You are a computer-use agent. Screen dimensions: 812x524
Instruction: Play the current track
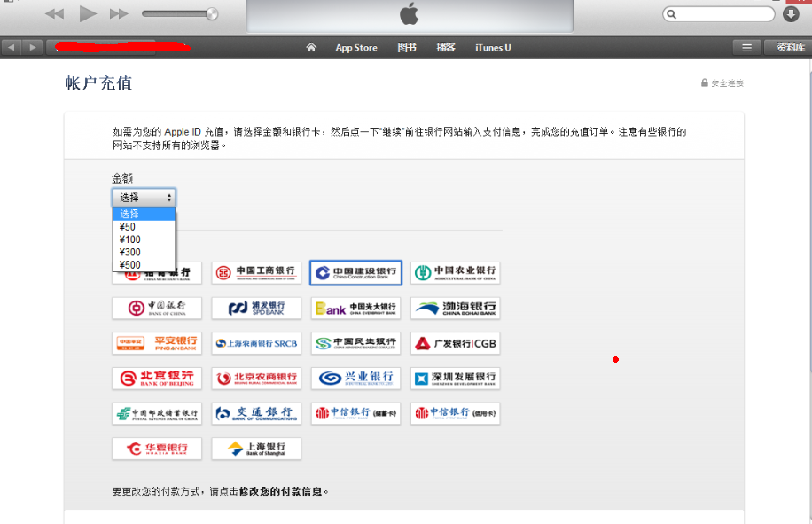coord(88,13)
